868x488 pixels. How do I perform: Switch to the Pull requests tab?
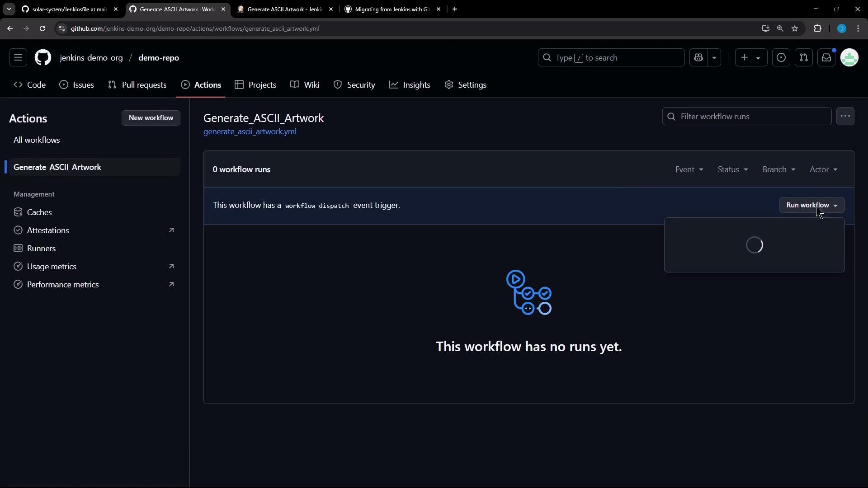point(137,85)
